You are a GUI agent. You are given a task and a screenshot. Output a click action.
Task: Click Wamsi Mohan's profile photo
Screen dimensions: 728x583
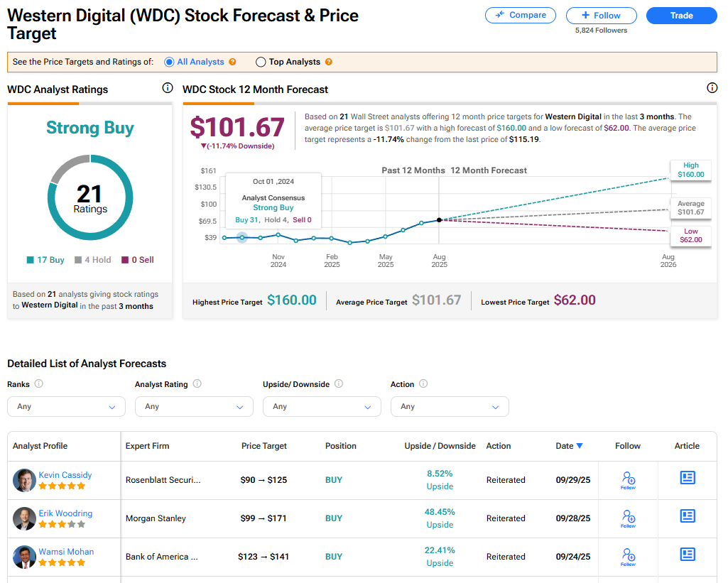tap(24, 557)
